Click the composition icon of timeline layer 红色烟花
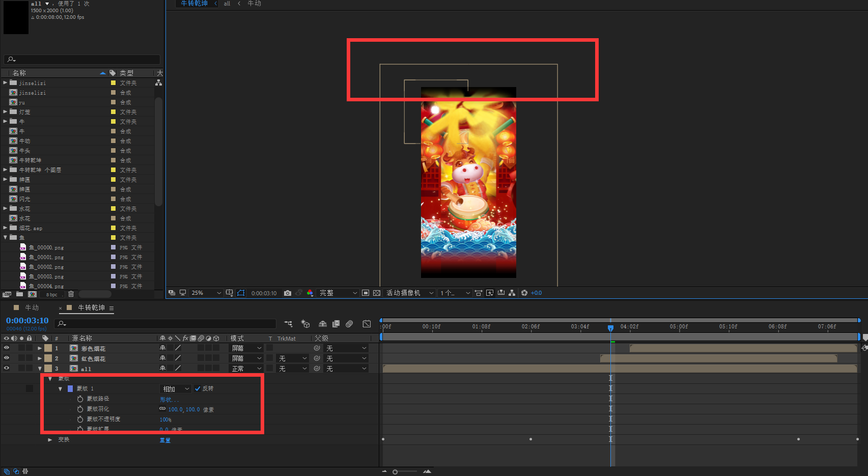The height and width of the screenshot is (476, 868). (74, 358)
